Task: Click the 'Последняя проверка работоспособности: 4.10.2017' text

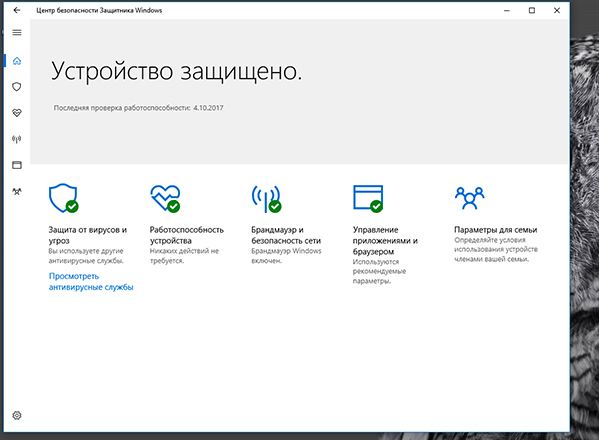Action: coord(138,108)
